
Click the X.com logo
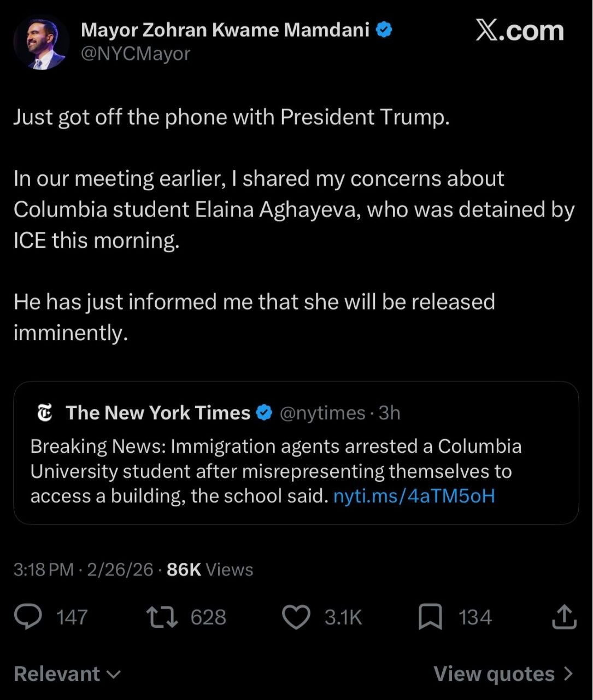click(519, 31)
